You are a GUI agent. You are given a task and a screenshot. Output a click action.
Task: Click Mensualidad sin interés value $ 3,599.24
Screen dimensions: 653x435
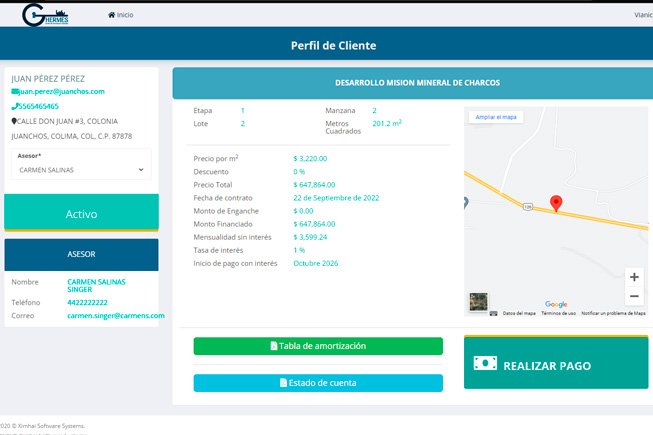coord(310,237)
